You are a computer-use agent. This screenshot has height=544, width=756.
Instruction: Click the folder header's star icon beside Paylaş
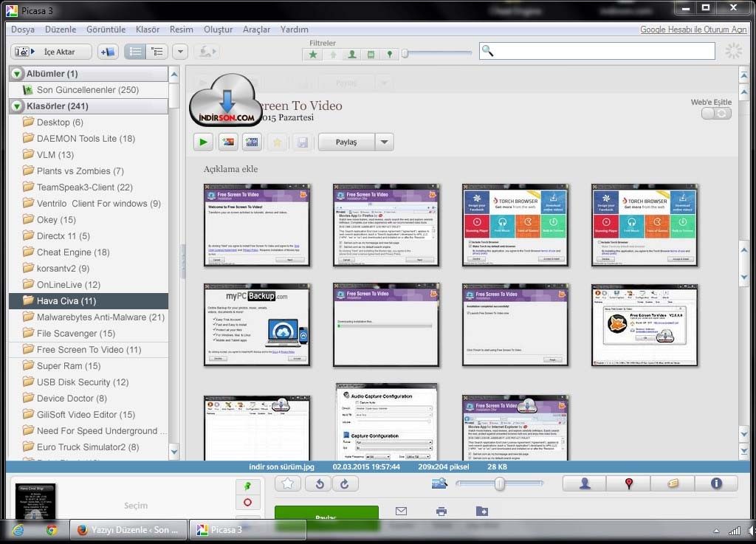tap(278, 142)
